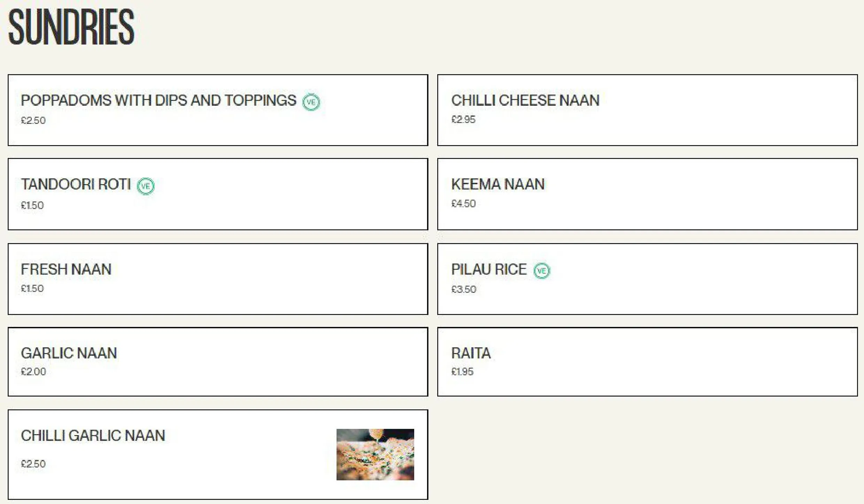Open the Chilli Garlic Naan photo thumbnail

pyautogui.click(x=375, y=454)
